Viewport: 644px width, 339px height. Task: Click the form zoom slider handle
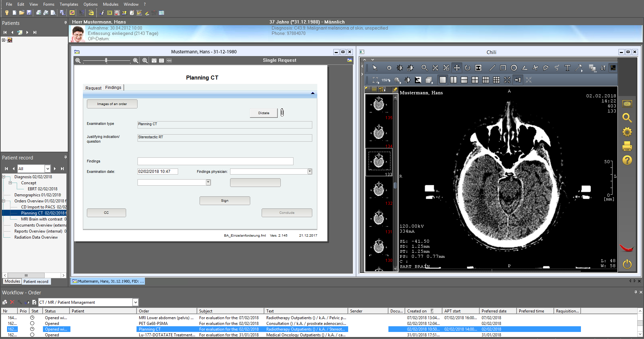(106, 60)
